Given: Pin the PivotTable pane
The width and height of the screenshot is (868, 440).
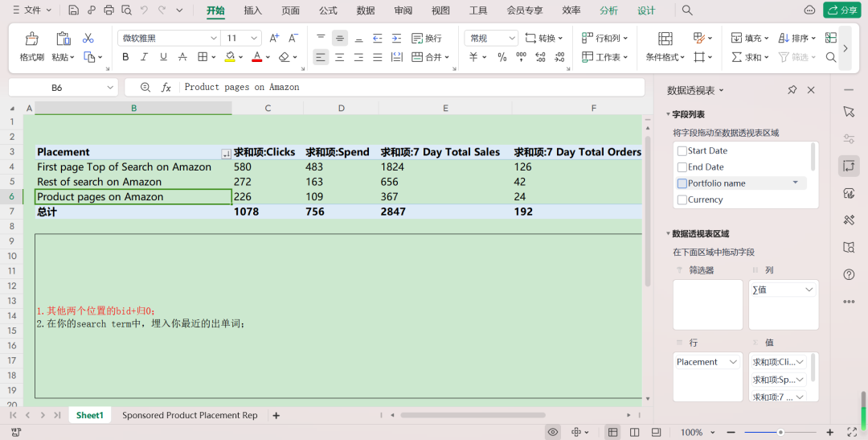Looking at the screenshot, I should (x=792, y=90).
